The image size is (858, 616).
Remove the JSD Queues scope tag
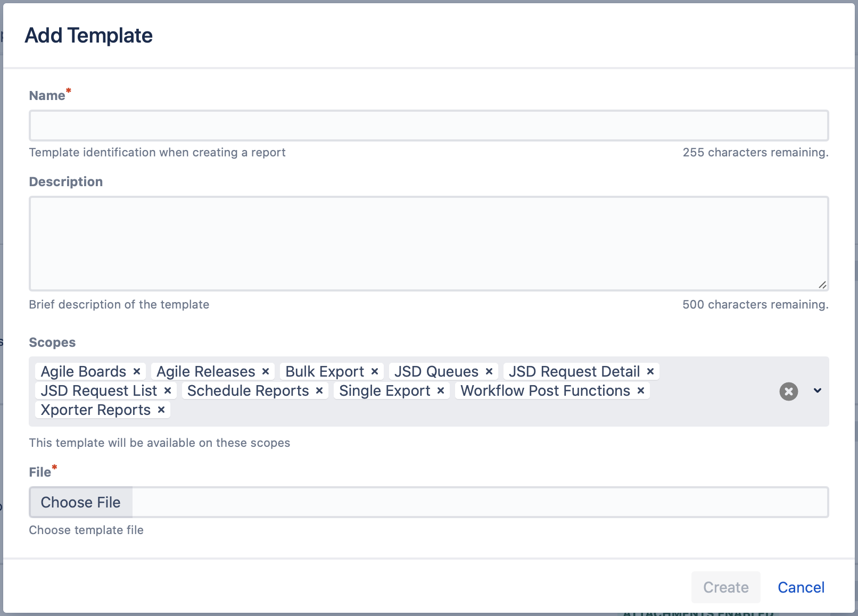tap(489, 371)
